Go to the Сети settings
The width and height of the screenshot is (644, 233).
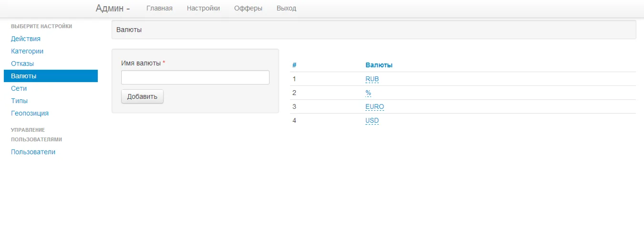(19, 88)
